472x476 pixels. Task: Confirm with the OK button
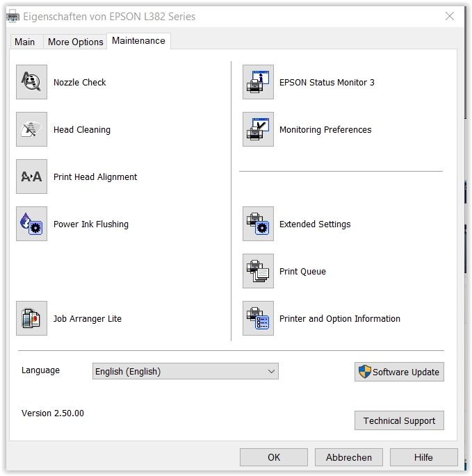click(x=274, y=457)
